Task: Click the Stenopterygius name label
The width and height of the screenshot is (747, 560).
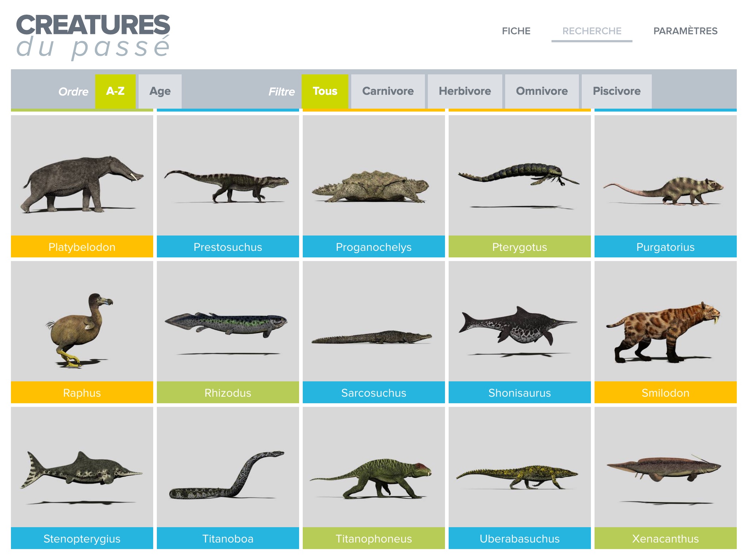Action: pos(82,538)
